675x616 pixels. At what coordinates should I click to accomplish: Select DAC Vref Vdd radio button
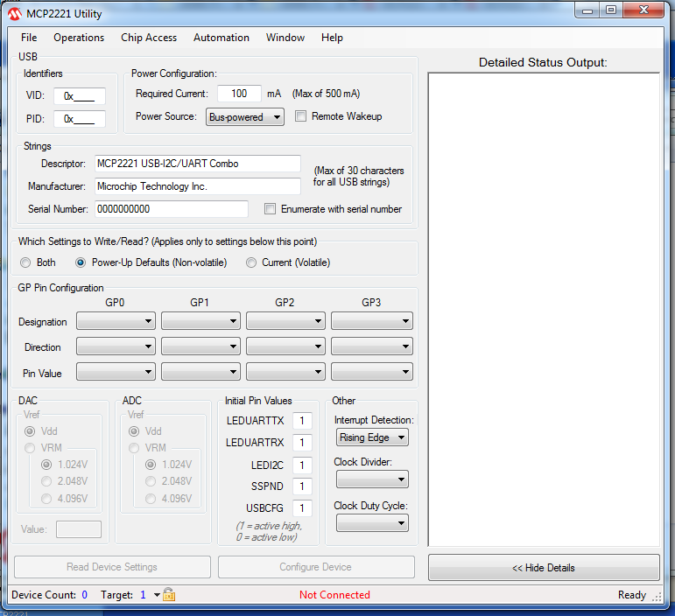(30, 431)
